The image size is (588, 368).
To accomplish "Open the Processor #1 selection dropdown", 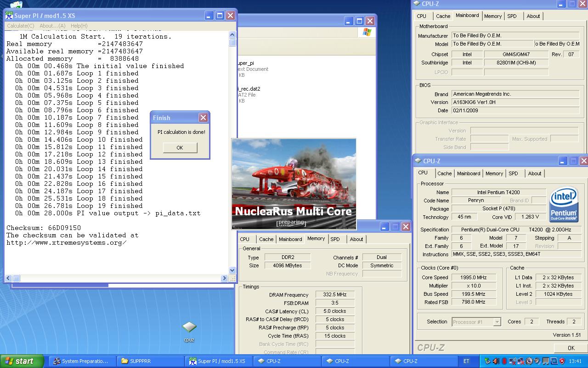I will pyautogui.click(x=476, y=322).
